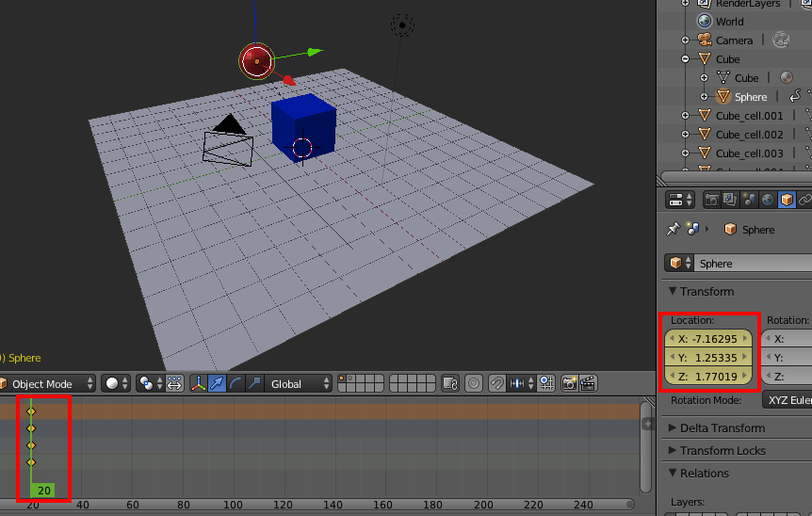Open the properties editor type menu
Viewport: 812px width, 516px height.
click(680, 200)
